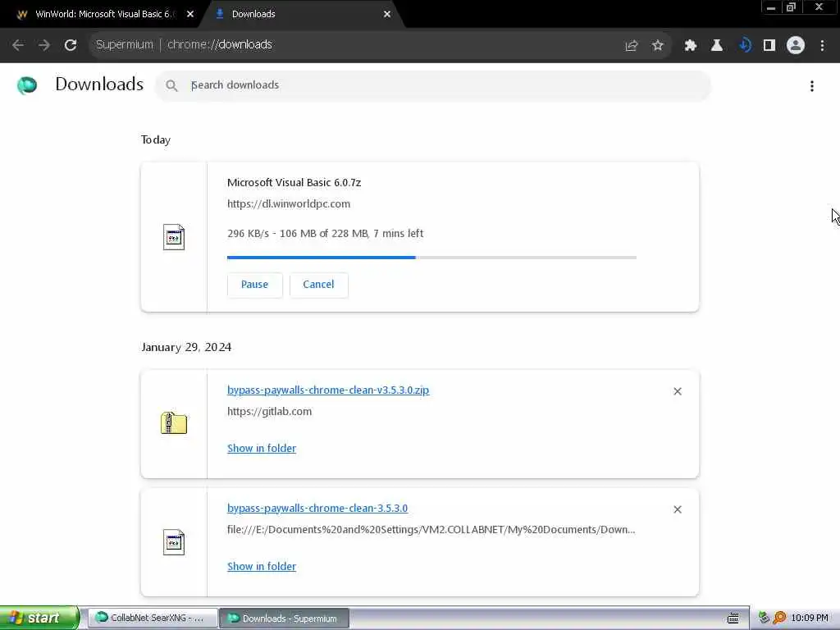The image size is (840, 630).
Task: Click the search magnifier icon
Action: pyautogui.click(x=171, y=85)
